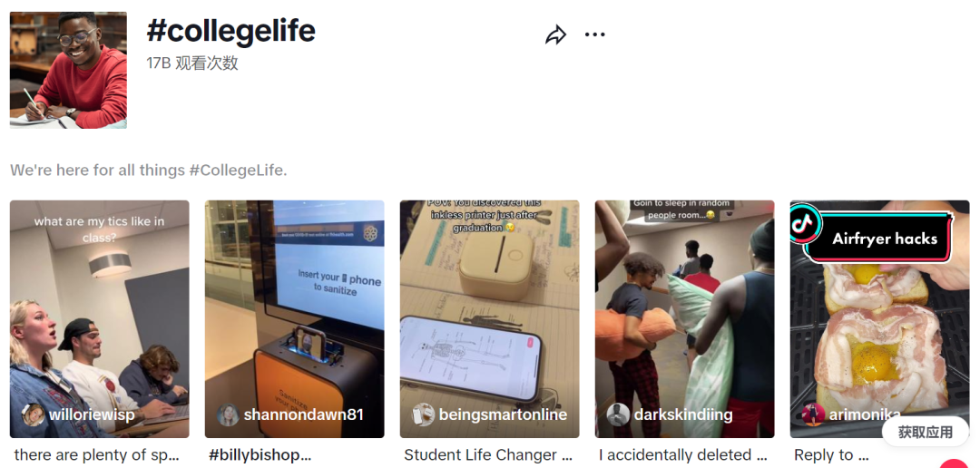Click username darkskindiing
980x468 pixels.
point(683,414)
